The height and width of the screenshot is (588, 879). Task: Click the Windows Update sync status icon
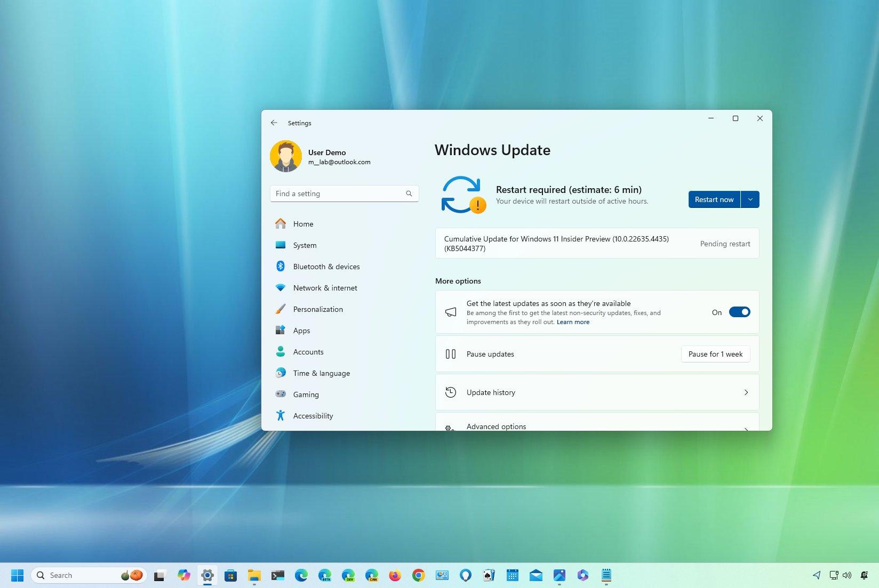point(463,195)
